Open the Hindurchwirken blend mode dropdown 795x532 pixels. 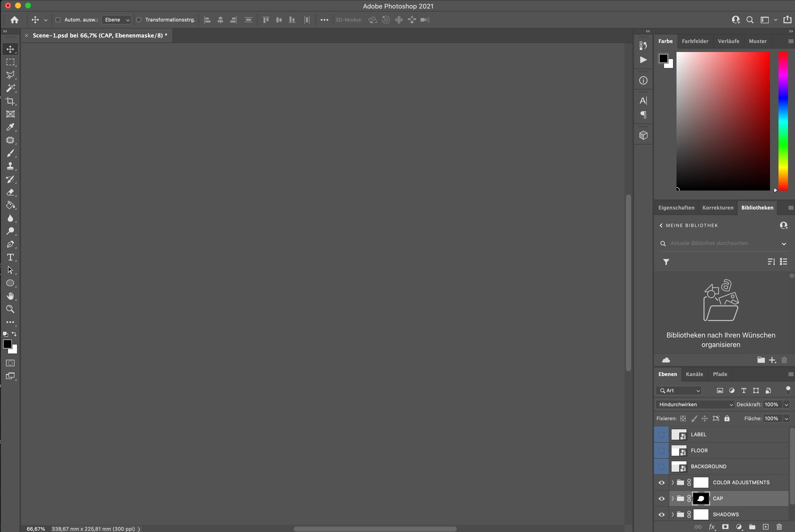coord(695,404)
